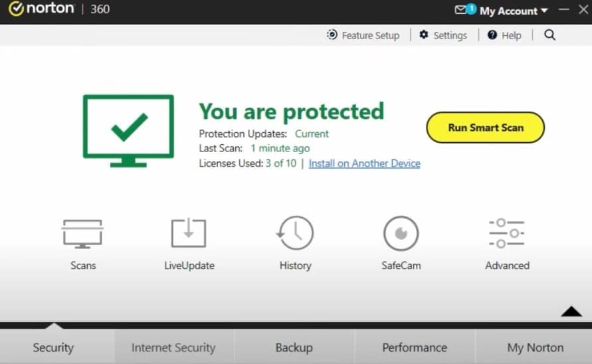Click the '3 of 10' licenses value

[281, 163]
